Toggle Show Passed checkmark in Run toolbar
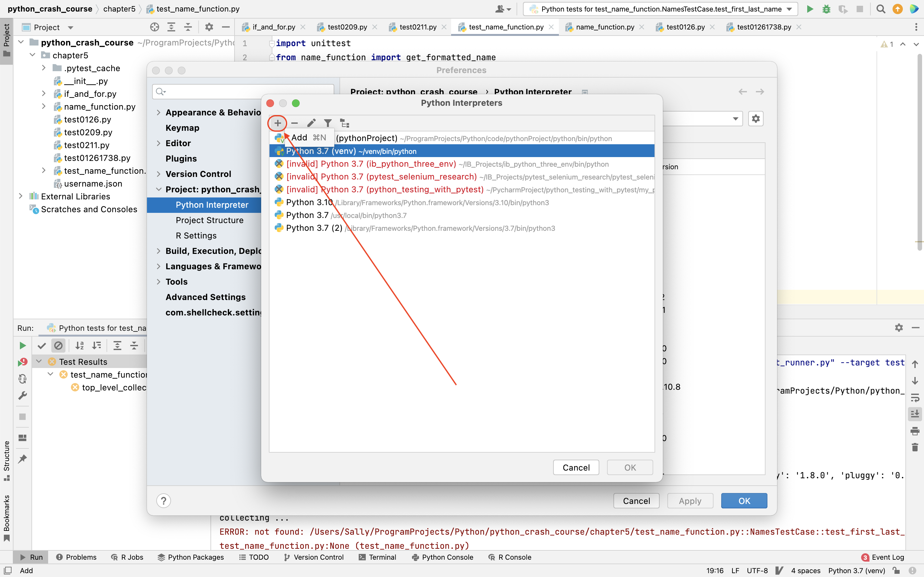Screen dimensions: 924x577 [x=42, y=346]
